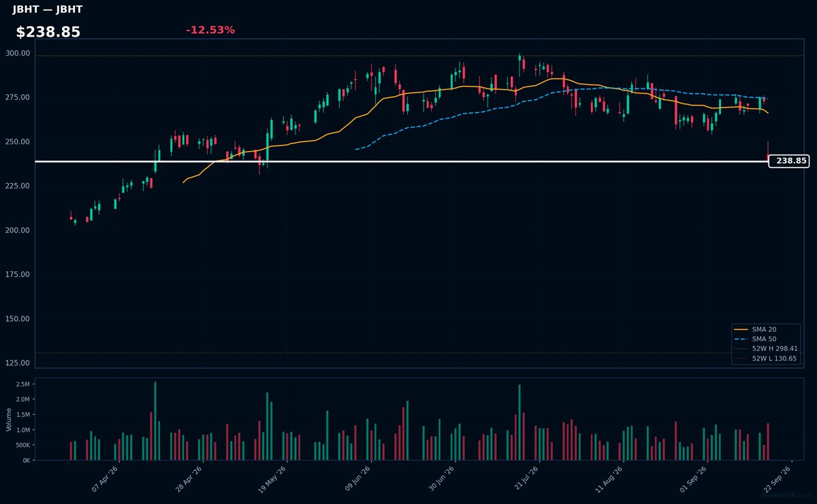Click the 275.00 price axis label
This screenshot has height=504, width=817.
[18, 97]
